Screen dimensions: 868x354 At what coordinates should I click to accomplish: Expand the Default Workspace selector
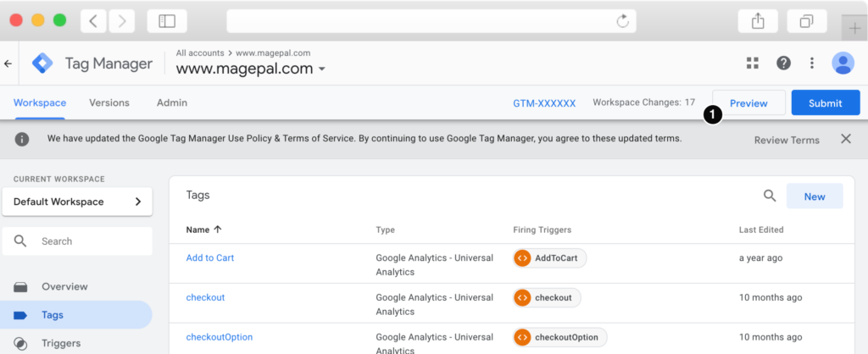point(77,202)
